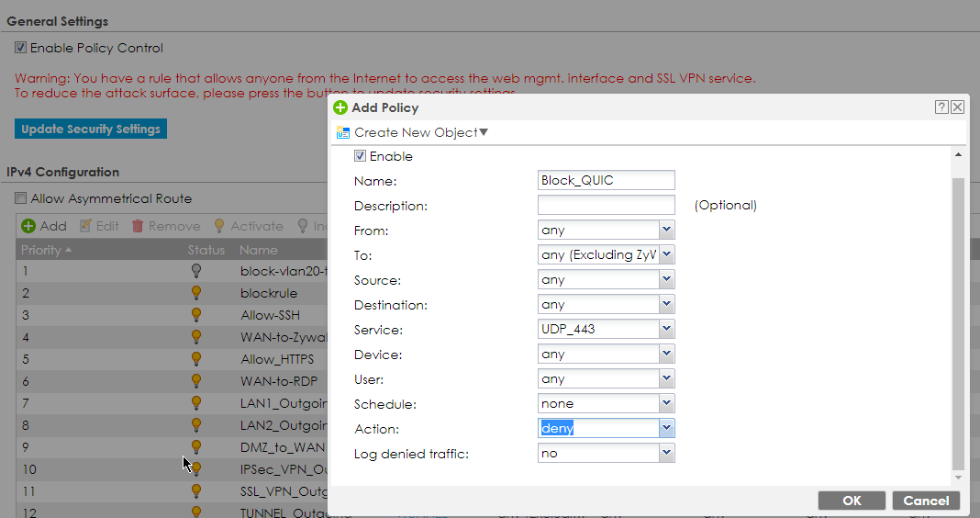Click OK to save the policy

[852, 501]
